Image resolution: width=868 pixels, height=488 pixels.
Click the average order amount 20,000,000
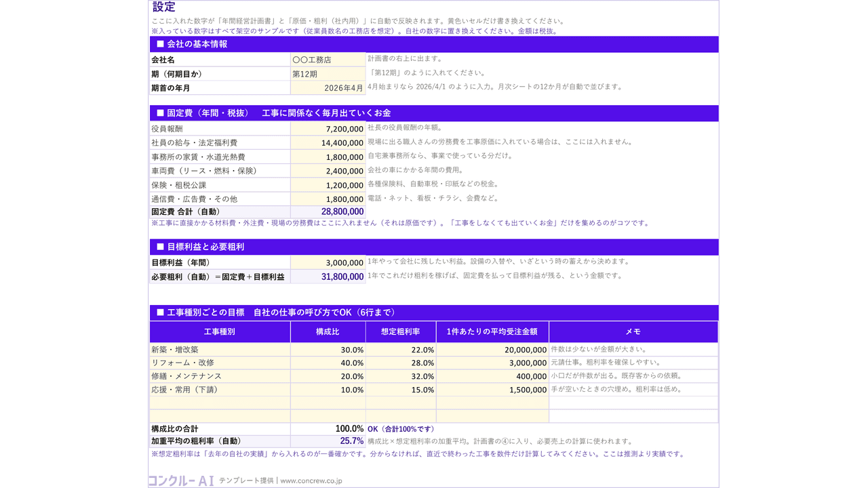[x=492, y=350]
